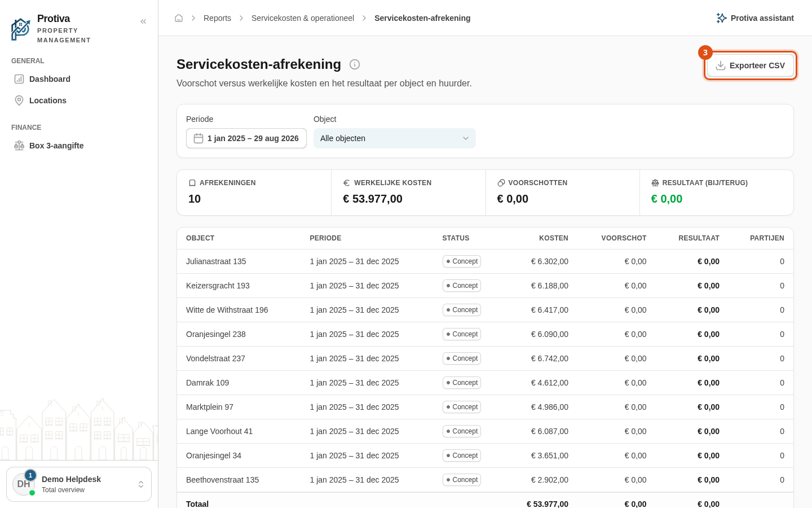Image resolution: width=812 pixels, height=508 pixels.
Task: Sort table by Object column header
Action: point(200,238)
